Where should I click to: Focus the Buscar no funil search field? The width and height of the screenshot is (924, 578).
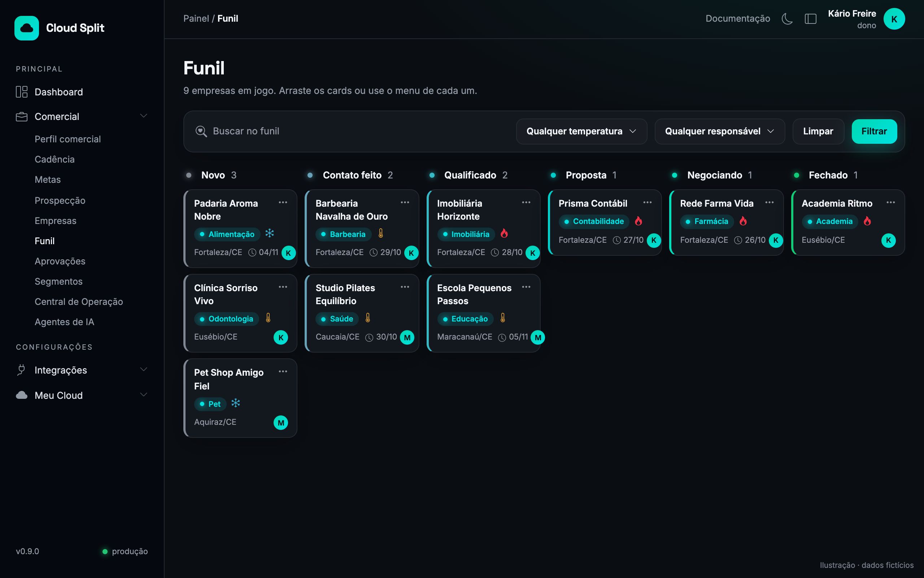tap(351, 131)
